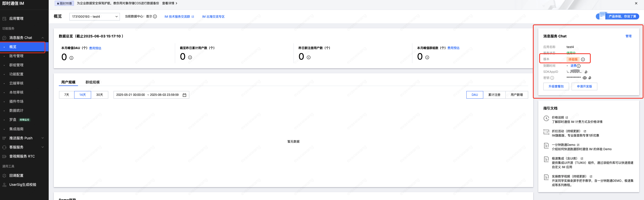Click info icon beside 本月峰值DAU value
Viewport: 644px width, 200px height.
point(71,58)
